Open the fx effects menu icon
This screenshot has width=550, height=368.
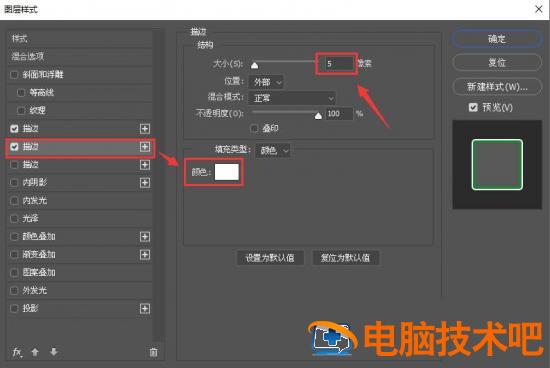click(17, 352)
